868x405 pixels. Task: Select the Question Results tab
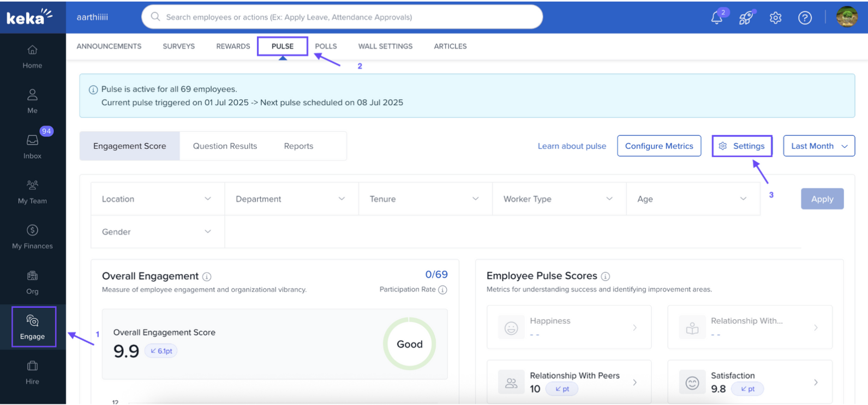pyautogui.click(x=225, y=146)
